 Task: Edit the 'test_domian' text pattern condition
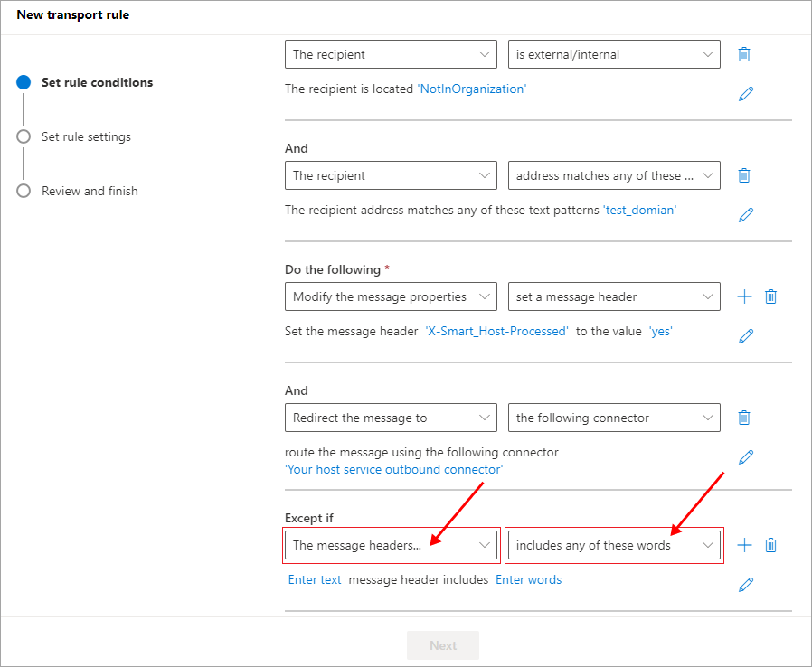pos(746,215)
